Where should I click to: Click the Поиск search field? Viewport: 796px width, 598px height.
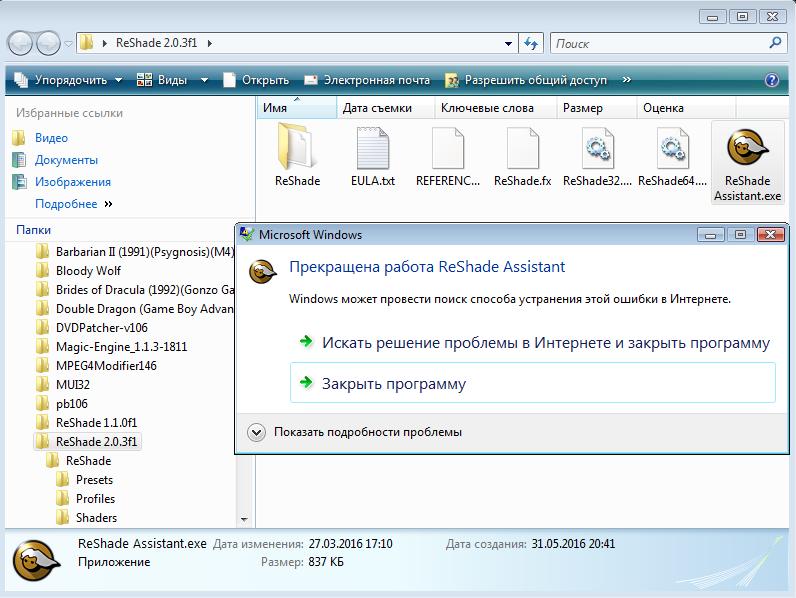pos(660,44)
